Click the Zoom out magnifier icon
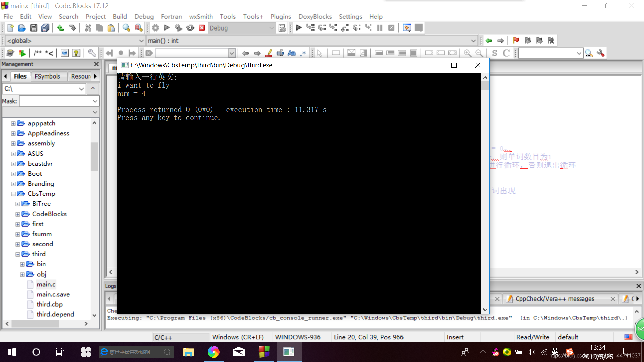The image size is (644, 362). point(479,53)
